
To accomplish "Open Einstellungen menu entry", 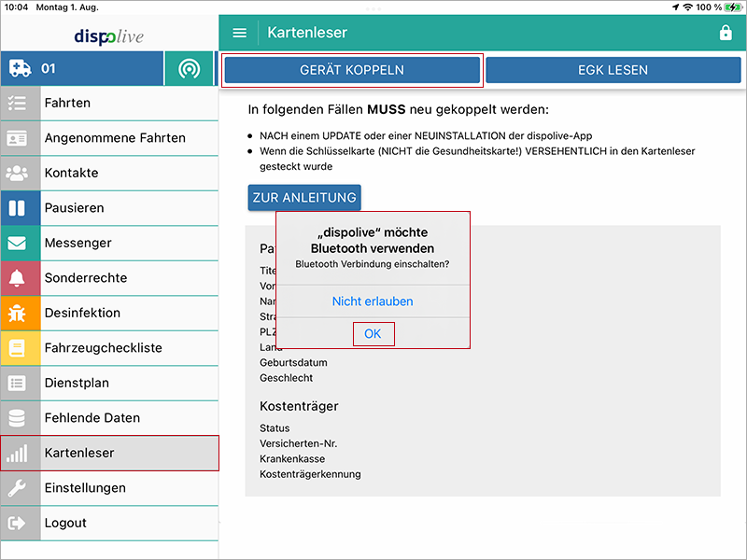I will click(x=109, y=488).
